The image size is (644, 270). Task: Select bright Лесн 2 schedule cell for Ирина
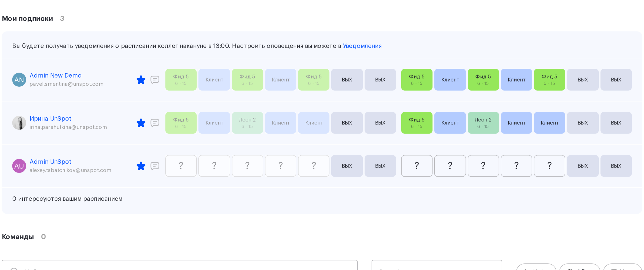click(483, 123)
